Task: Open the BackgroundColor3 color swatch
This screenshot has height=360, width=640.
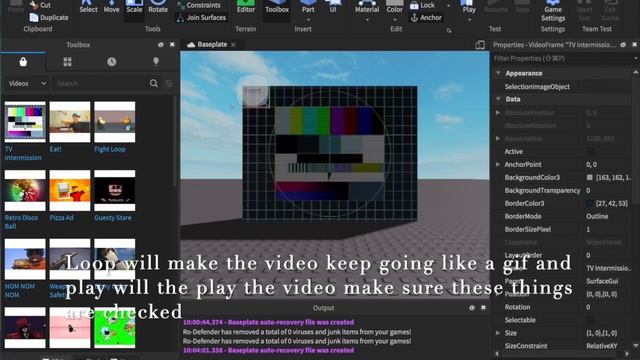Action: (590, 178)
